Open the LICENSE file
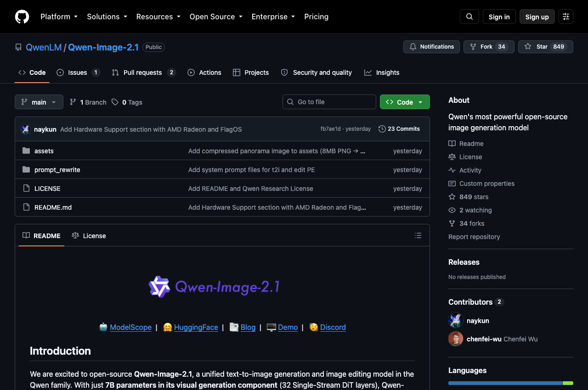Image resolution: width=588 pixels, height=390 pixels. [x=47, y=189]
